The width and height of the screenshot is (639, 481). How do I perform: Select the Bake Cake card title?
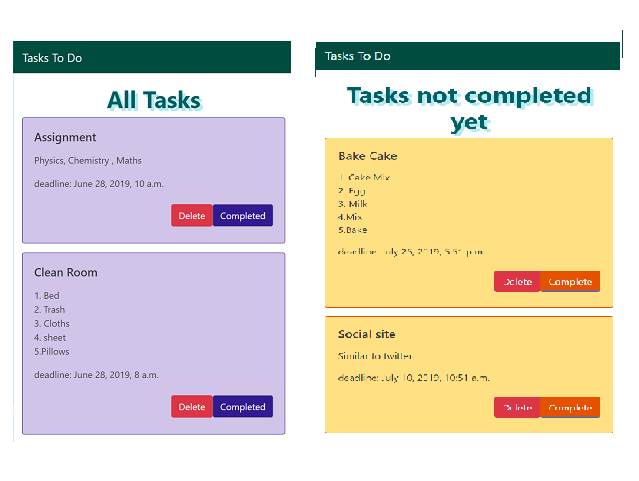[x=367, y=156]
